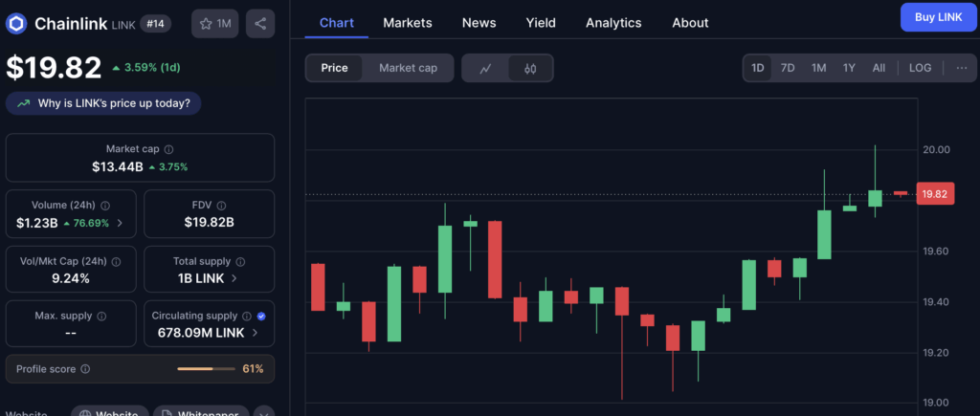This screenshot has width=980, height=416.
Task: Select the Market cap toggle
Action: pyautogui.click(x=408, y=68)
